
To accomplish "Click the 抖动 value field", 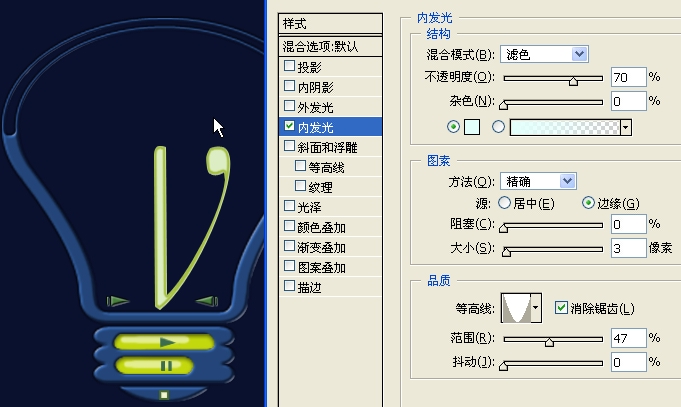I will pos(628,362).
